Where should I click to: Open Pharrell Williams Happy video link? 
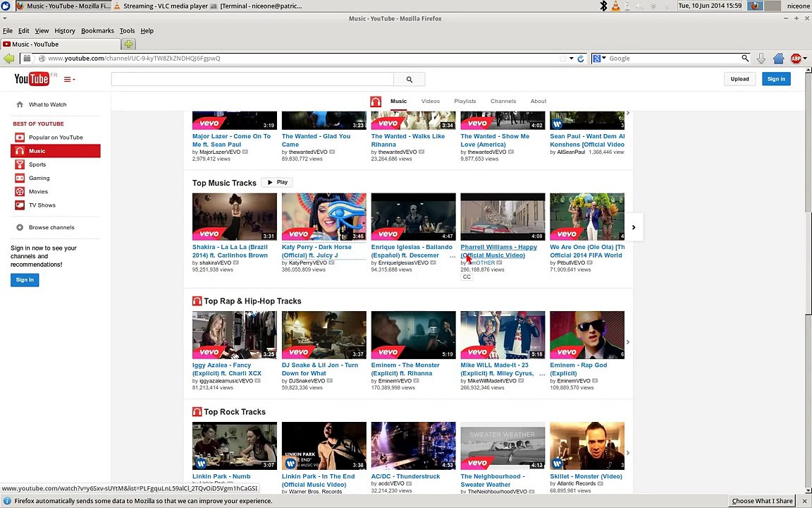pos(499,251)
